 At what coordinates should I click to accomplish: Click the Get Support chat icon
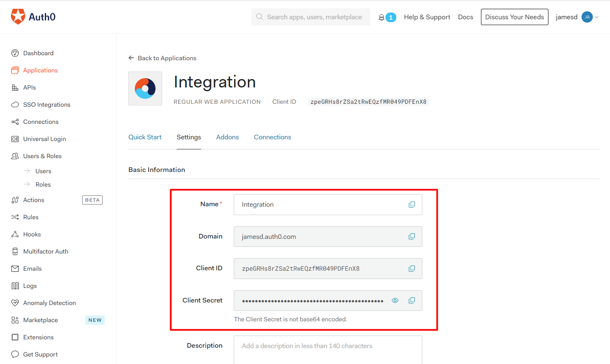pos(15,354)
